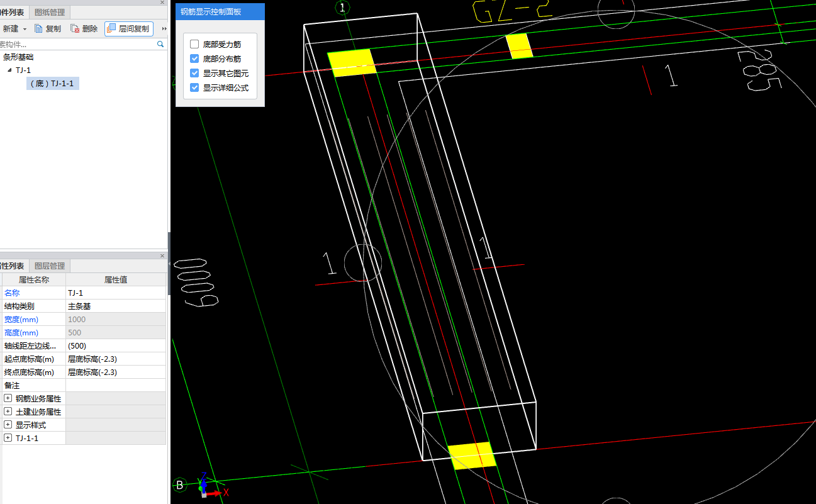
Task: Click the 名称 value cell TJ-1
Action: point(116,293)
